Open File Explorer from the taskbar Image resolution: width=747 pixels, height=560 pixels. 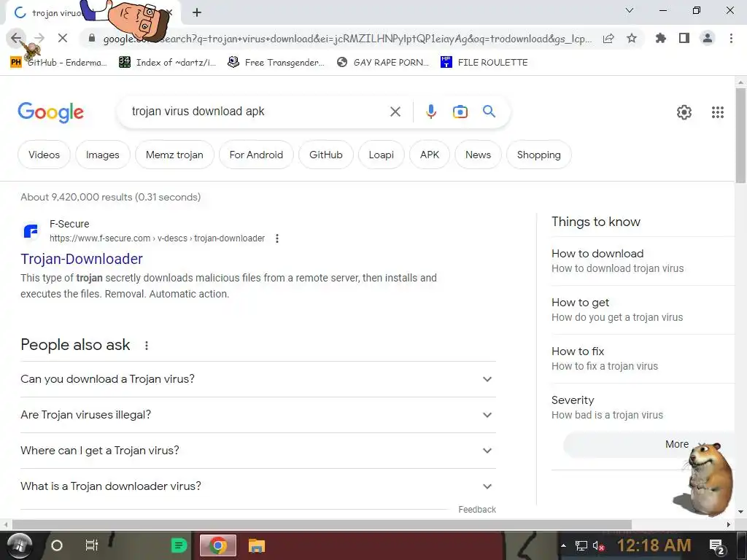tap(256, 545)
